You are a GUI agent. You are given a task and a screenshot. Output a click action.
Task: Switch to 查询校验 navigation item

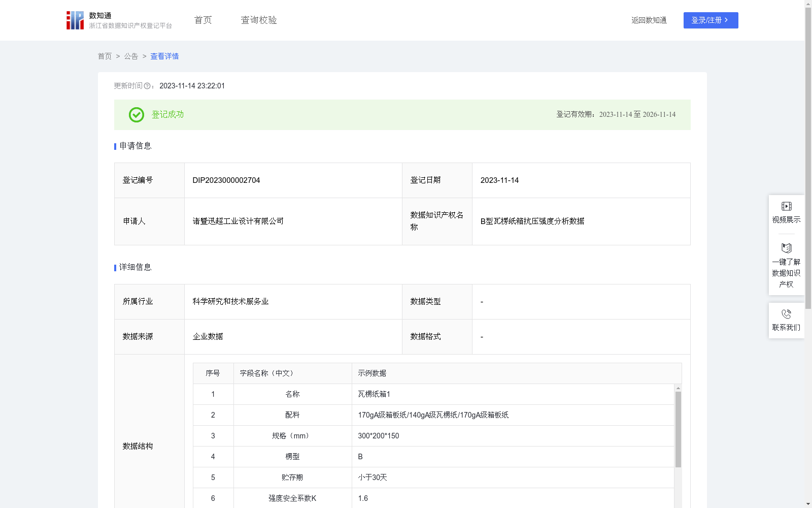(x=259, y=20)
